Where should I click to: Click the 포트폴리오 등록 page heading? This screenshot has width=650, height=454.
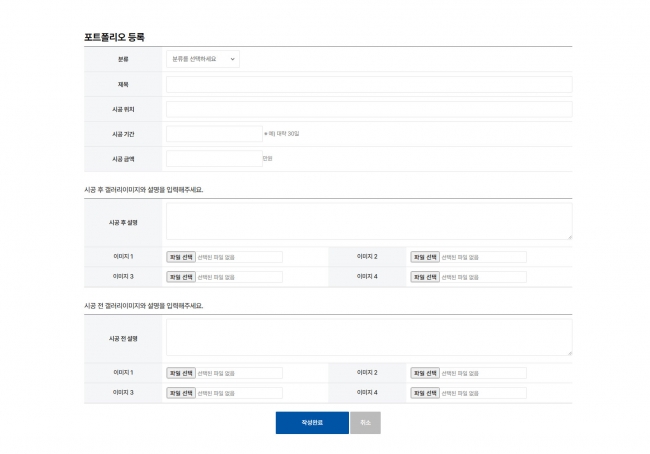click(x=114, y=37)
